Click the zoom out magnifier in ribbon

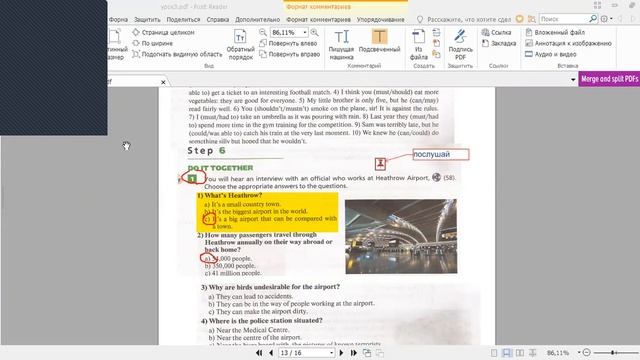(263, 32)
